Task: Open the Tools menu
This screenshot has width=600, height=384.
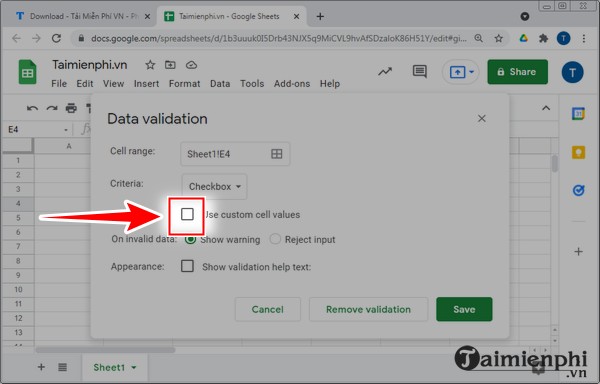Action: pos(252,83)
